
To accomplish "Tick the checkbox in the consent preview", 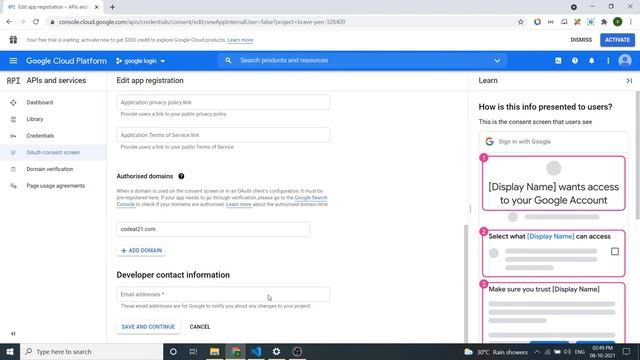I will [x=615, y=251].
